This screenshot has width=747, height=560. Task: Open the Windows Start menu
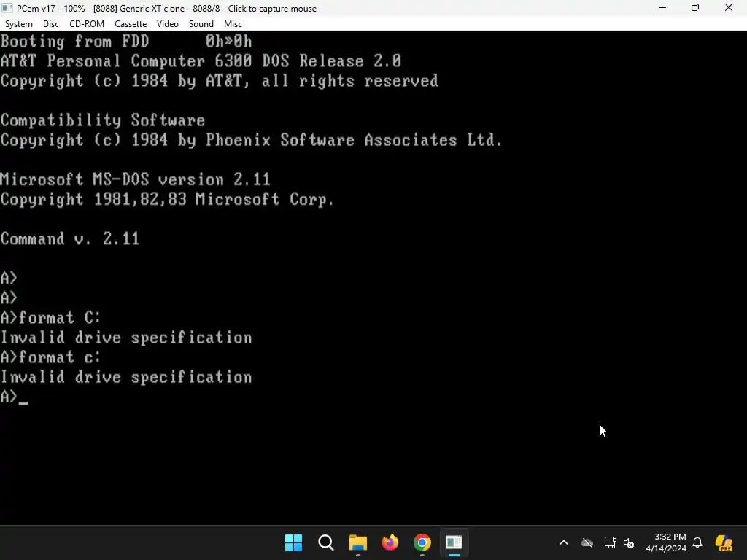[x=293, y=542]
